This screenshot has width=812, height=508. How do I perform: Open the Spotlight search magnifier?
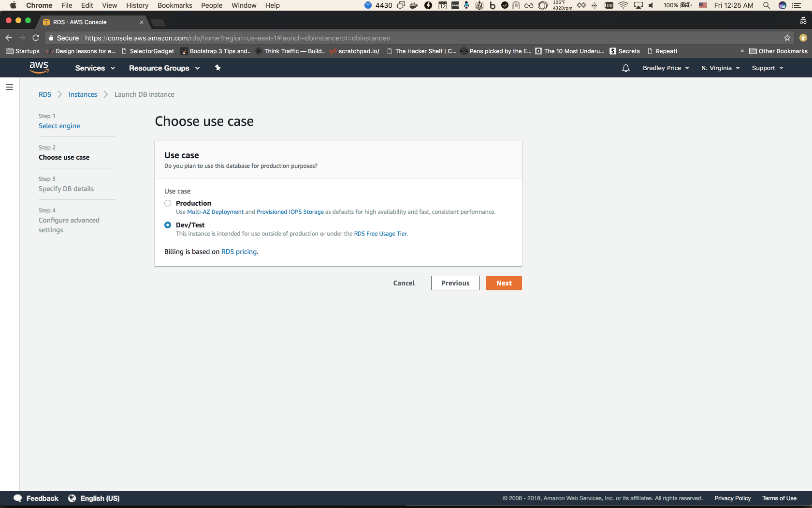point(767,5)
